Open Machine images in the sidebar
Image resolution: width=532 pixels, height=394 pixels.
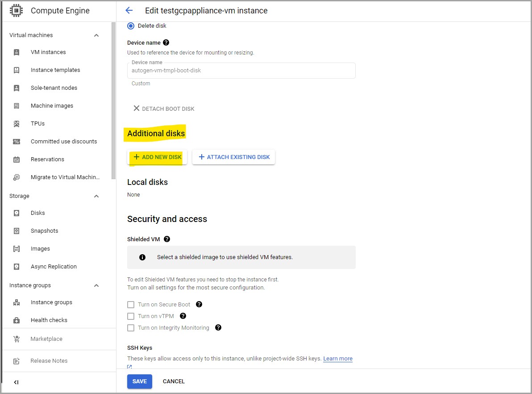point(52,105)
